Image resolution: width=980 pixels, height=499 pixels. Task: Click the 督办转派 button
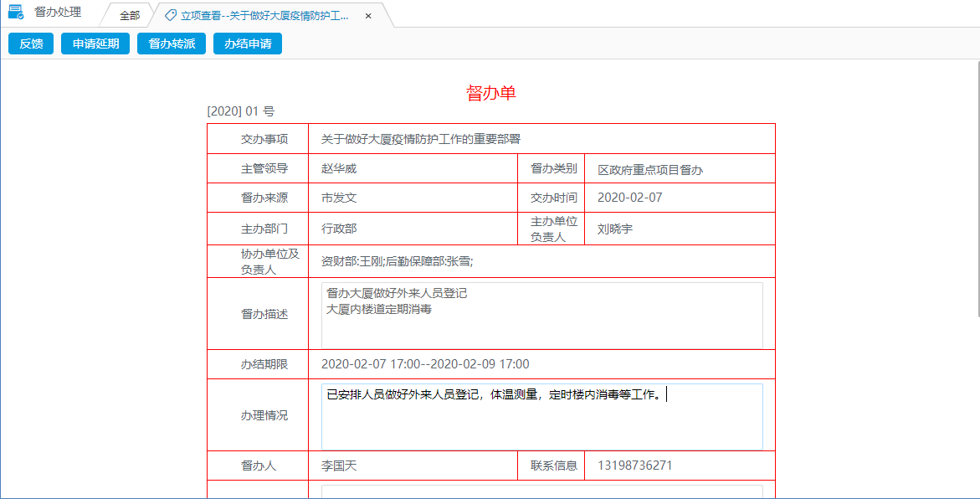[171, 44]
